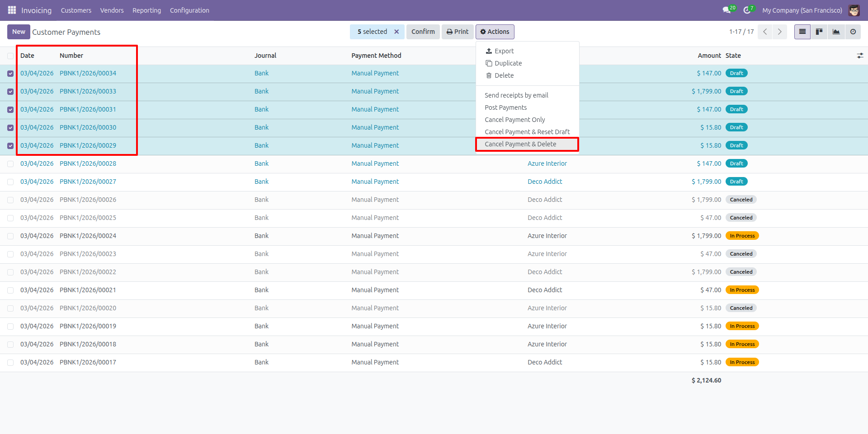868x434 pixels.
Task: Sort by Amount column header
Action: point(709,56)
